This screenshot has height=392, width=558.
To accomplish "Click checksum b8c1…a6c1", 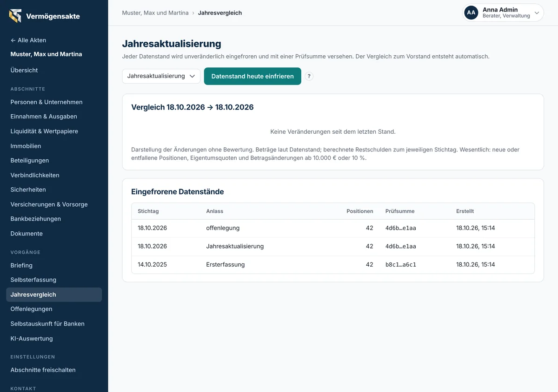I will (x=401, y=264).
